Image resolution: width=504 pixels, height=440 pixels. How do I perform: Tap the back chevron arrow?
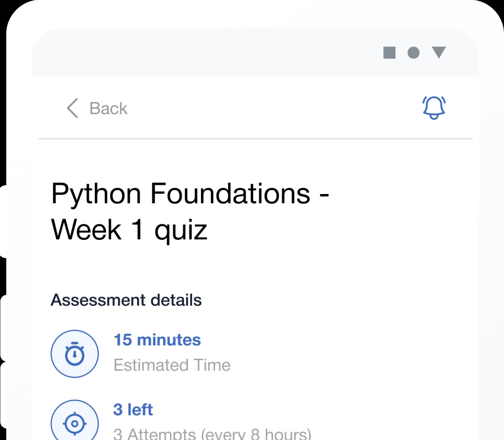(x=72, y=108)
